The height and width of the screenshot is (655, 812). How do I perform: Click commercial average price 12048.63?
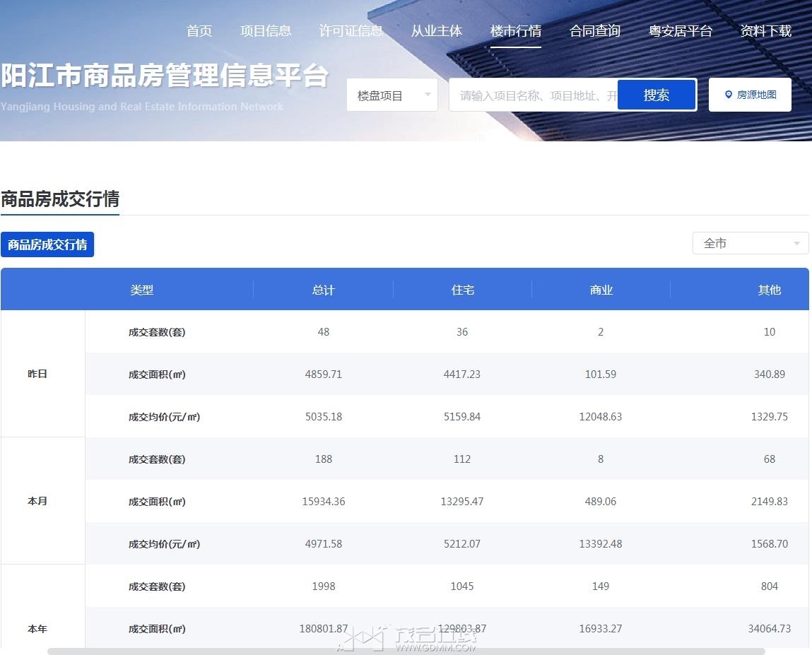[601, 417]
